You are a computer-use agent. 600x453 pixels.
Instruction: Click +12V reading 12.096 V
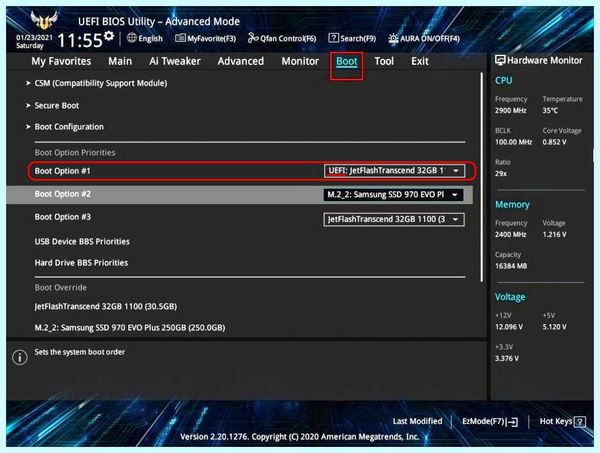[509, 327]
